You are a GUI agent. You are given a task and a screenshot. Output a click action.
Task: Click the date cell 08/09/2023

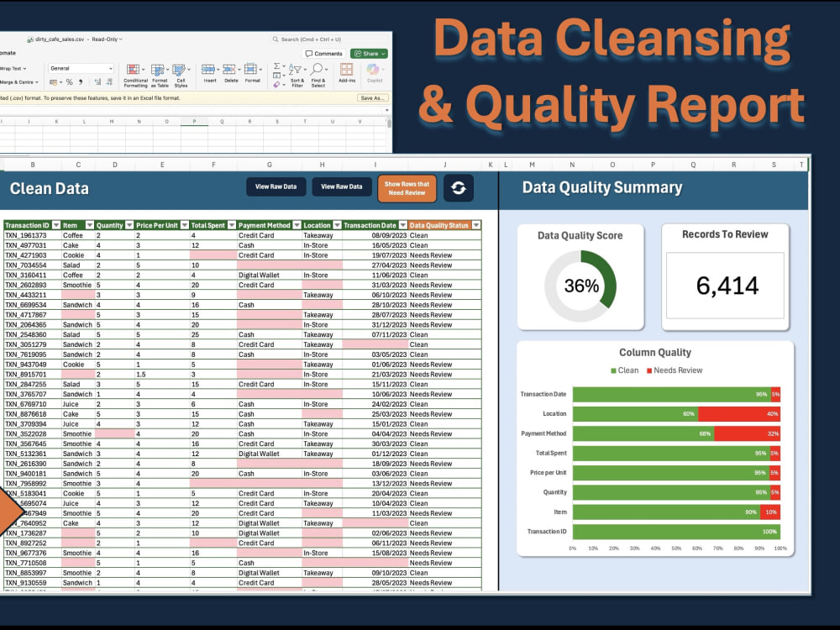(375, 235)
